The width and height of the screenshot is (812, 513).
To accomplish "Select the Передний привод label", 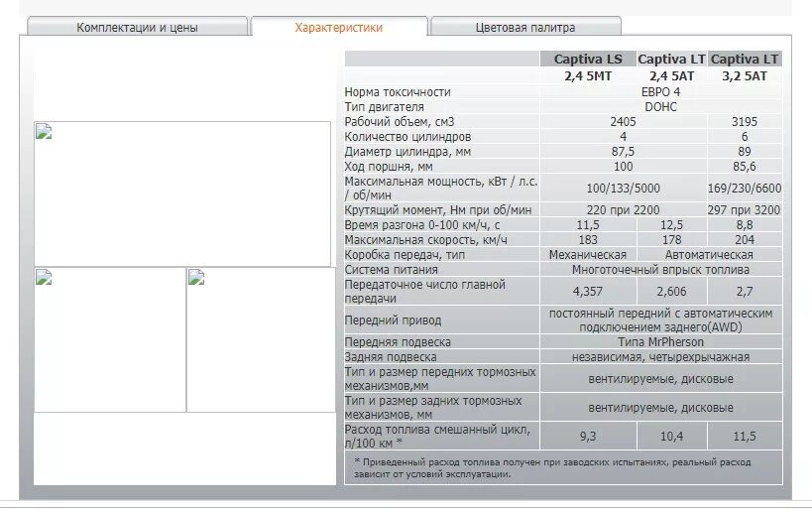I will coord(393,321).
